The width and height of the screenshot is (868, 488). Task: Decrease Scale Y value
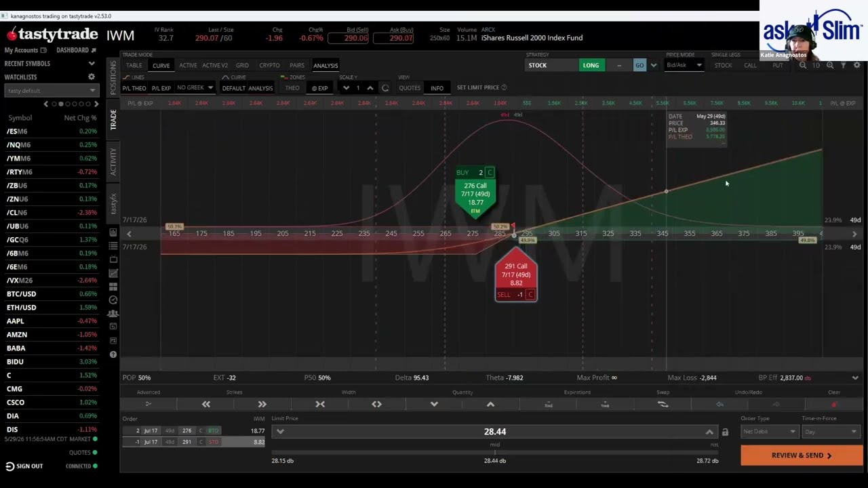(x=346, y=88)
